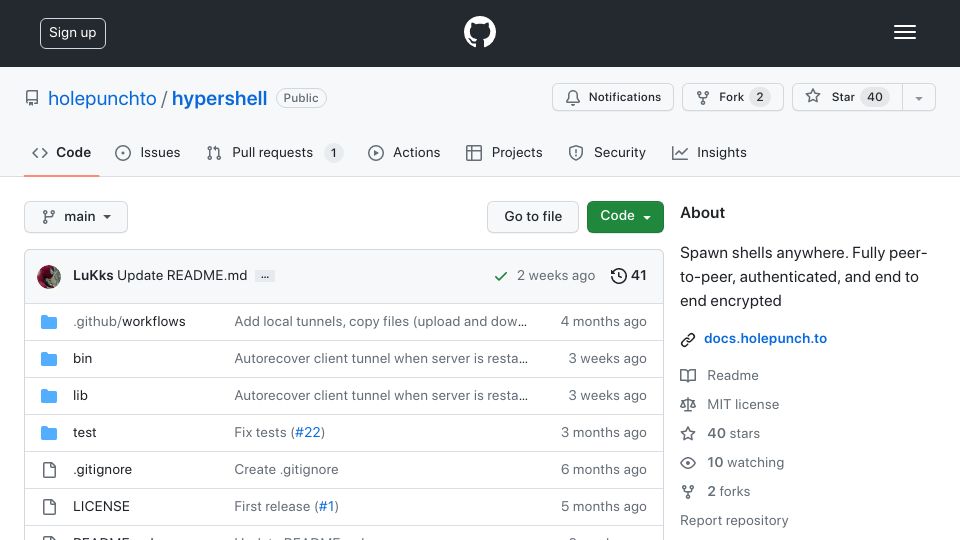Click the star icon beside 40 stars
Viewport: 960px width, 540px height.
pos(688,433)
